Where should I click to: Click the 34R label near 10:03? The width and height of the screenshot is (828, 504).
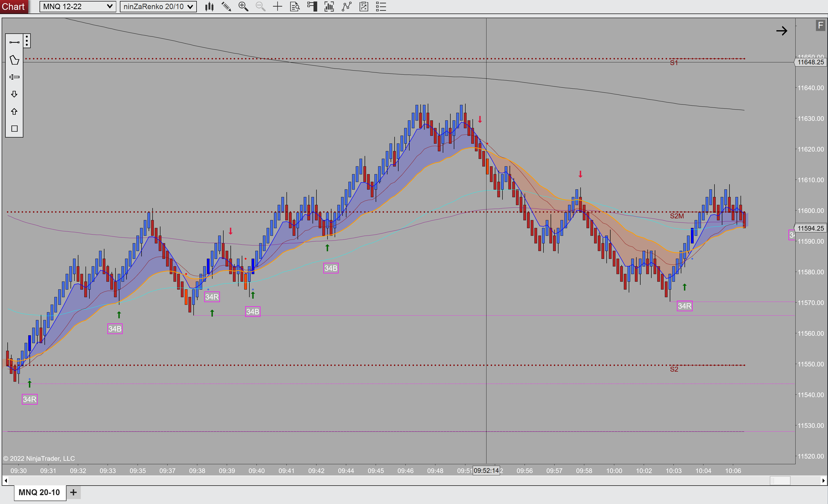click(x=685, y=306)
